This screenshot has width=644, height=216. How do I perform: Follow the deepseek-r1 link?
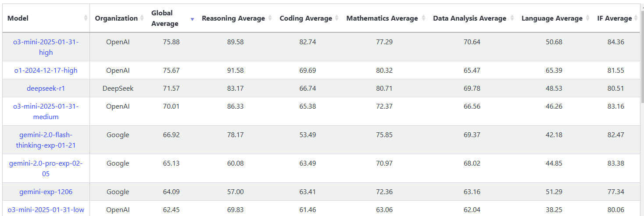[x=46, y=88]
